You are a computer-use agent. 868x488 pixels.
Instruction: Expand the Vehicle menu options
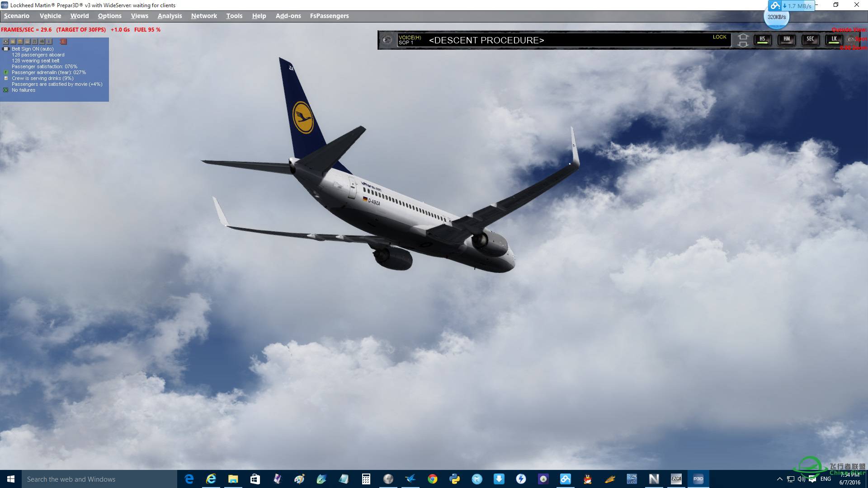50,15
